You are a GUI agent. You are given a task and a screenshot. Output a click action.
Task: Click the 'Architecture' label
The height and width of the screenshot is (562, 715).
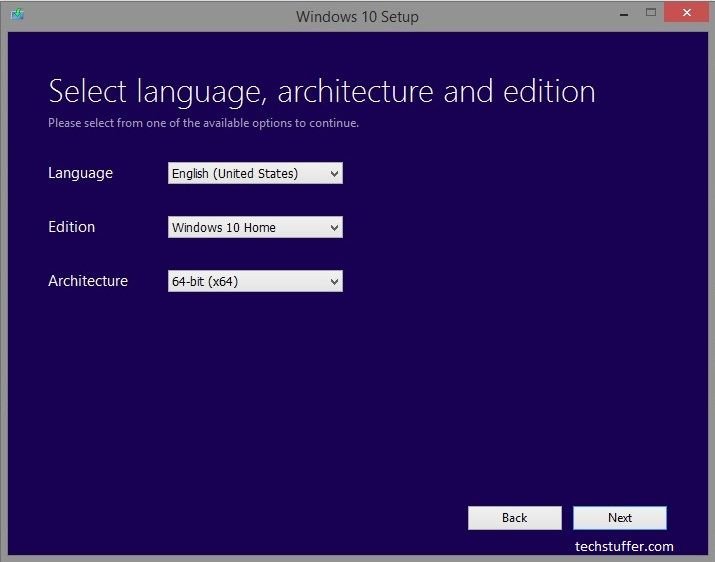pyautogui.click(x=88, y=281)
